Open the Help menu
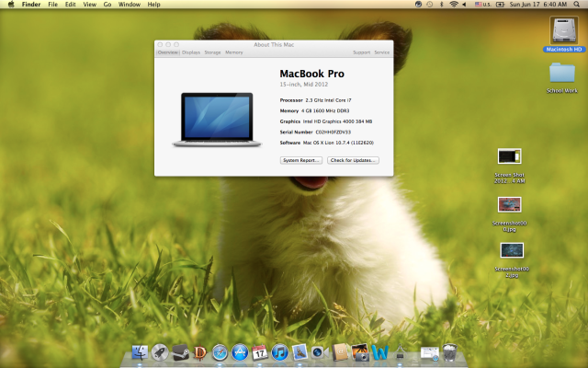 pyautogui.click(x=153, y=5)
